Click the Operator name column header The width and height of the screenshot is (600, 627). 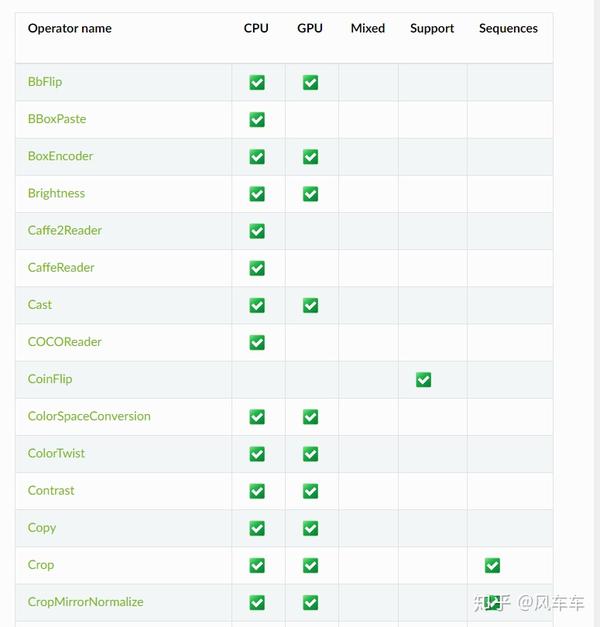pos(70,29)
